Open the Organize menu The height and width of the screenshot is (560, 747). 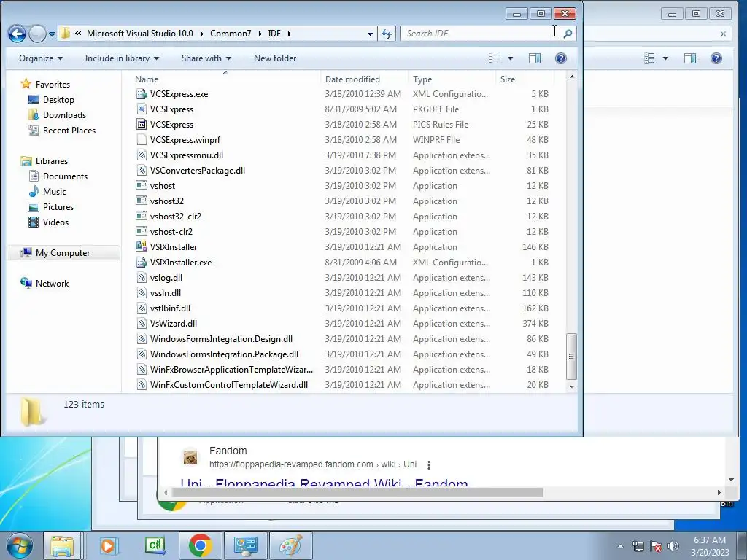pyautogui.click(x=41, y=58)
